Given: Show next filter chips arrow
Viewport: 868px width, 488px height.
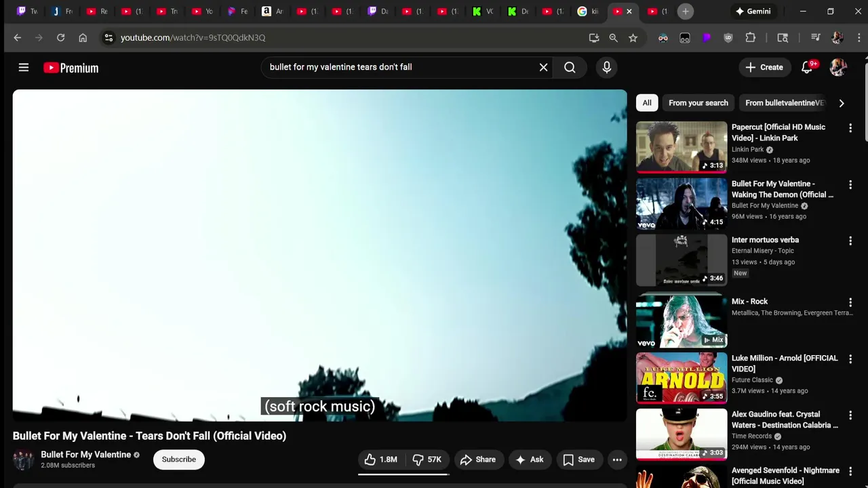Looking at the screenshot, I should coord(842,103).
